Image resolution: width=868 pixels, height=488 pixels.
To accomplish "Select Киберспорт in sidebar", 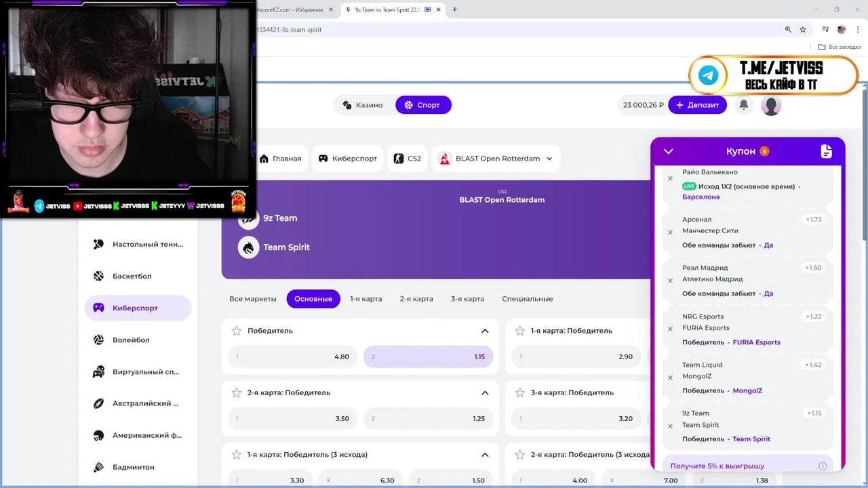I will 138,308.
